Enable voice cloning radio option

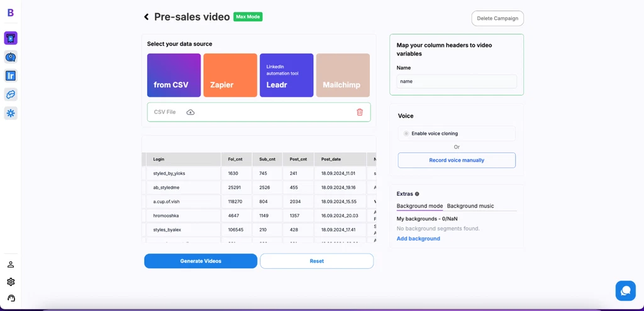[x=406, y=133]
